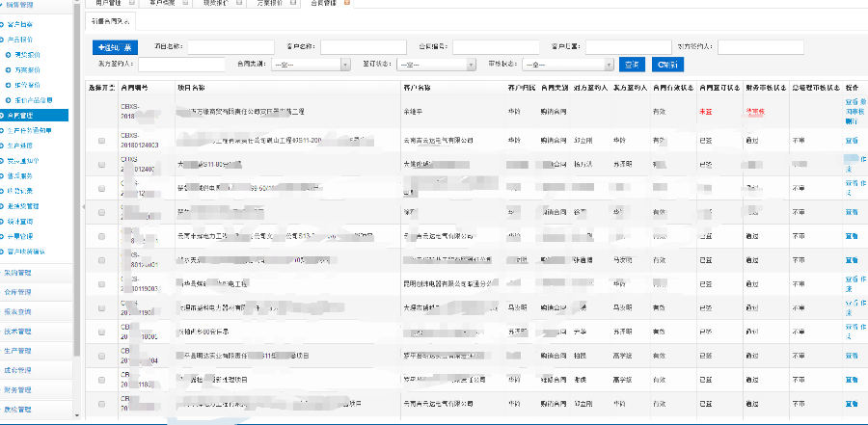Click the icon beside 生产进度 sidebar item

click(2, 146)
